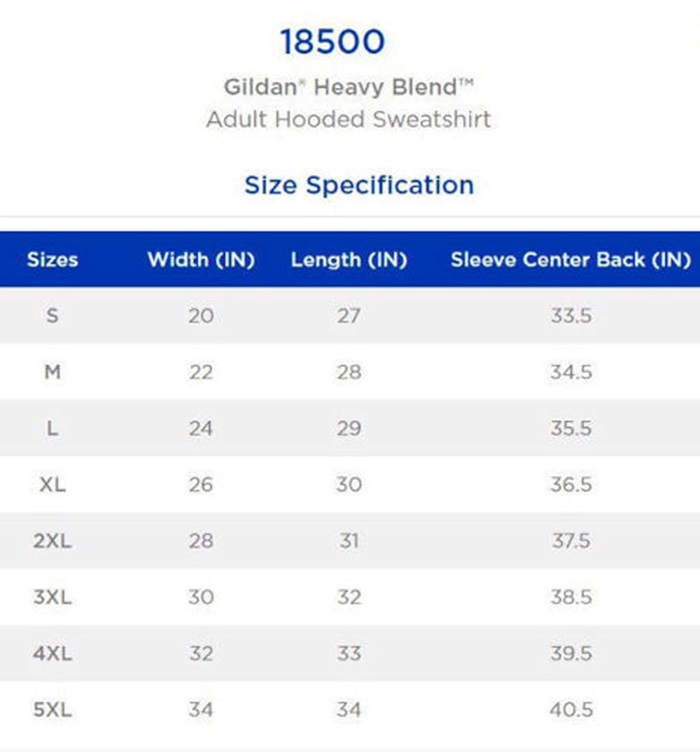
Task: Click the length value 31 for 2XL
Action: (349, 541)
